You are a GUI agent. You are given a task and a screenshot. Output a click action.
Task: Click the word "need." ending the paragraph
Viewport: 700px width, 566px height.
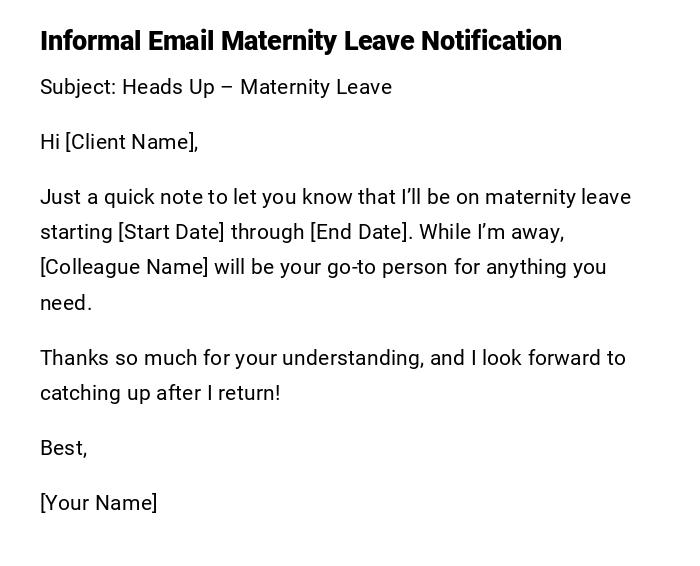pyautogui.click(x=65, y=303)
